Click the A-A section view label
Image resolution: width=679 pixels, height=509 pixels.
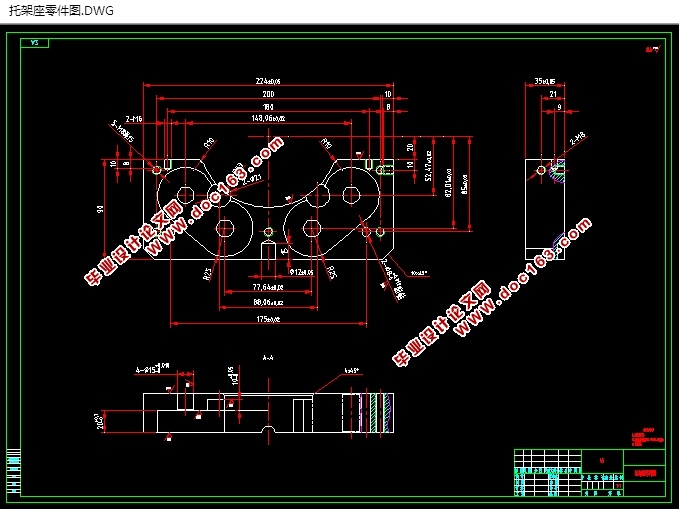pyautogui.click(x=268, y=357)
